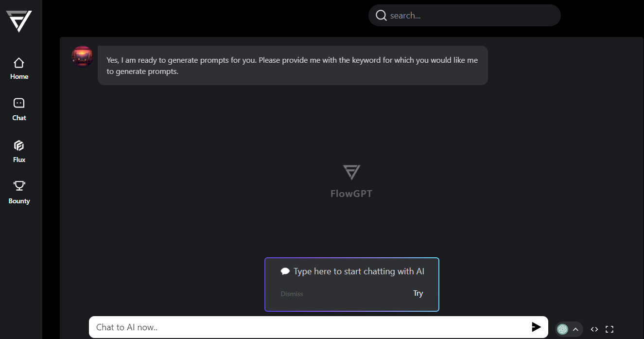Viewport: 644px width, 339px height.
Task: Click the FlowGPT logo in the sidebar
Action: tap(19, 21)
